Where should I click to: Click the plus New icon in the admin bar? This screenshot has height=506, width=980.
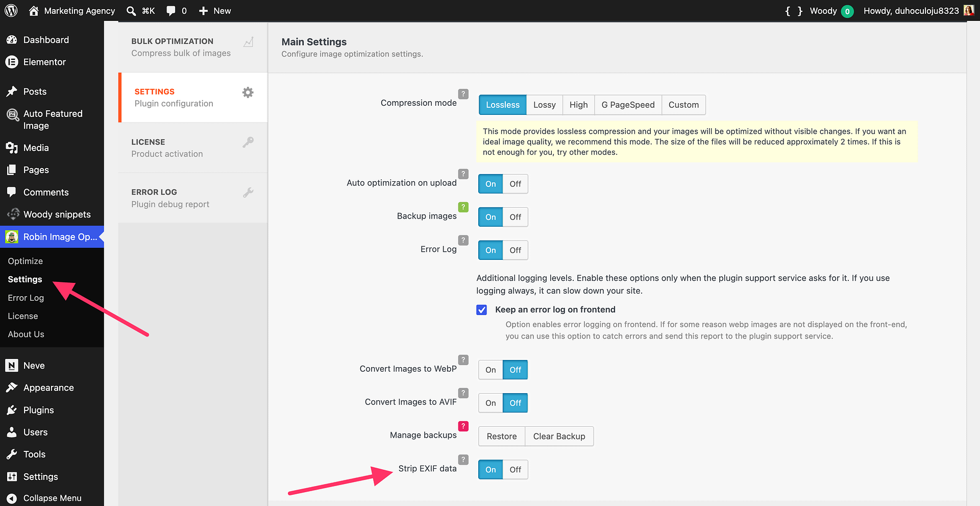[203, 11]
